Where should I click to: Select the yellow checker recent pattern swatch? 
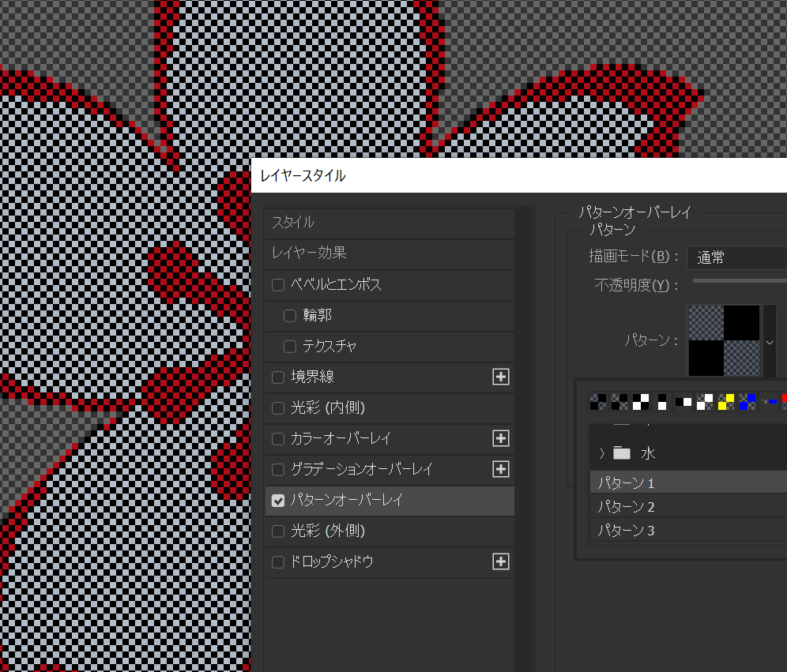(x=726, y=402)
